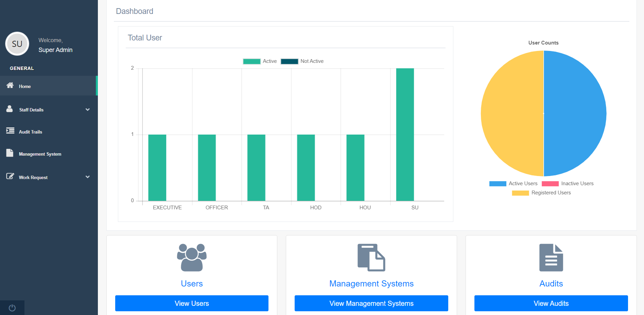This screenshot has height=315, width=644.
Task: Click the Audit Trails list icon
Action: point(10,131)
